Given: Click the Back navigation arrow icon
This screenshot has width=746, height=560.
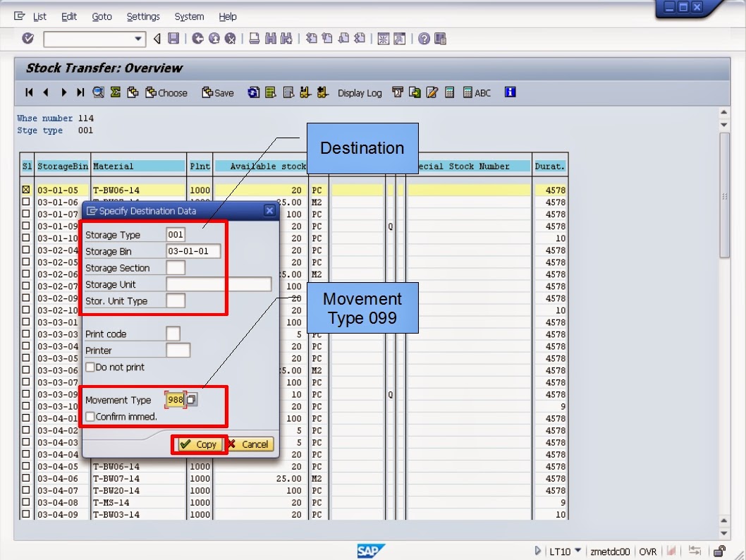Looking at the screenshot, I should coord(198,39).
